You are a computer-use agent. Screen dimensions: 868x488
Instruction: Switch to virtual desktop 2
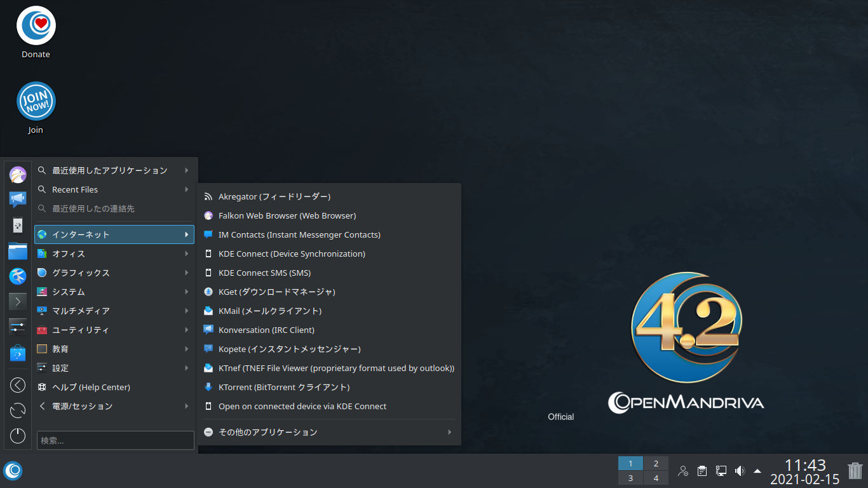[x=656, y=463]
